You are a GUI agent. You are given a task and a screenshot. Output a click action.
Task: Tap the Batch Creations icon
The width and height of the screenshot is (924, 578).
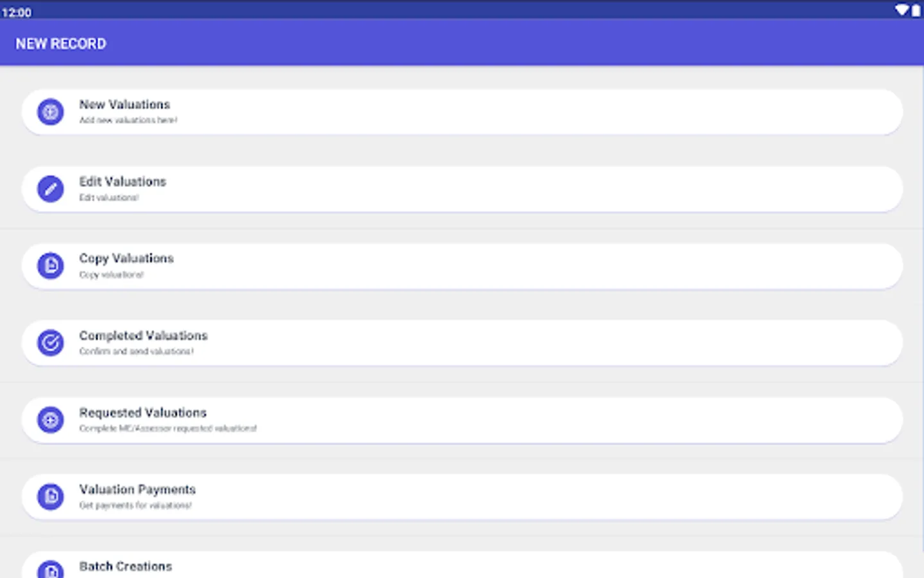pos(50,569)
